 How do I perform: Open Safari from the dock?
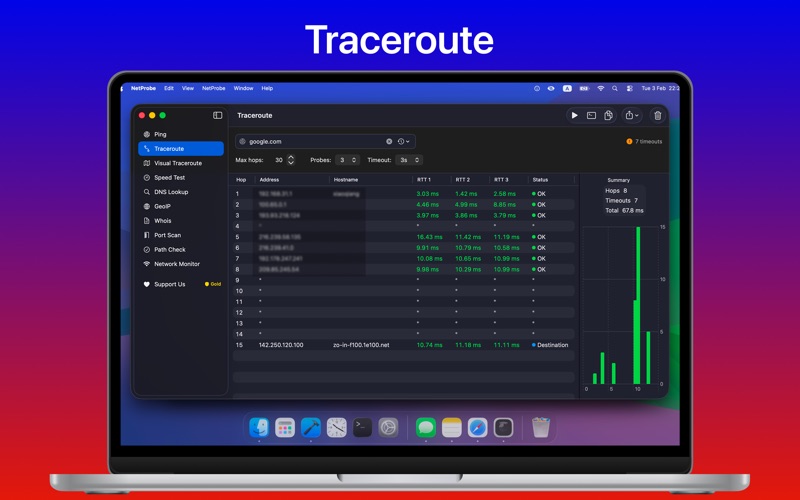pyautogui.click(x=478, y=428)
